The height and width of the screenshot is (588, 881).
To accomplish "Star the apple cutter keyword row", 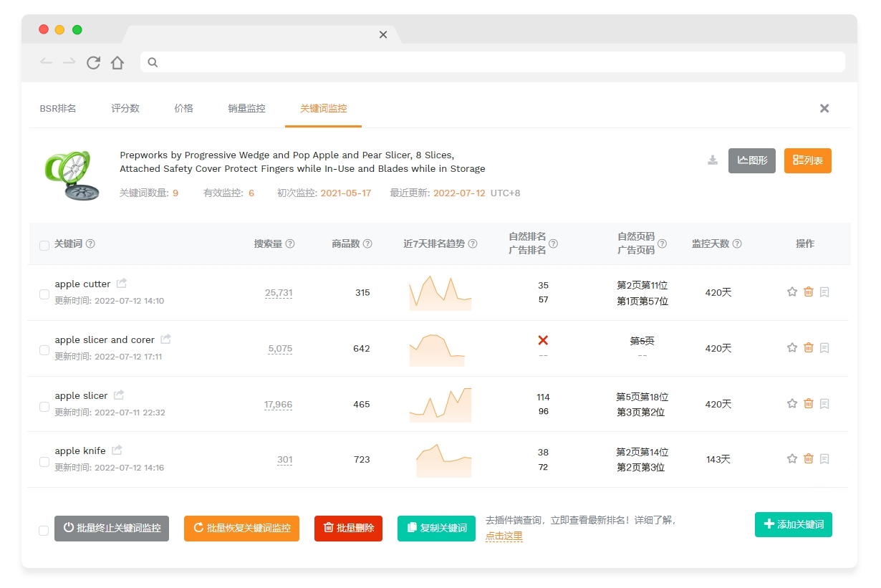I will (791, 292).
